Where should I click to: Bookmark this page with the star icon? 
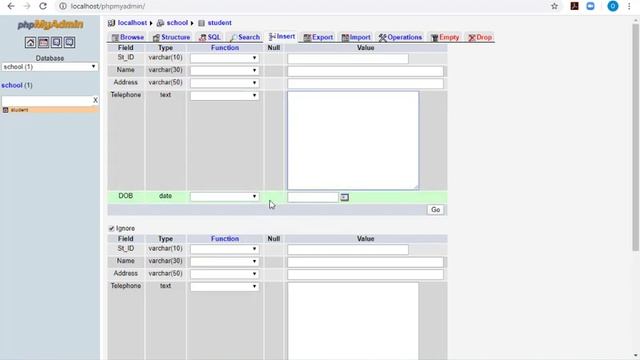554,6
